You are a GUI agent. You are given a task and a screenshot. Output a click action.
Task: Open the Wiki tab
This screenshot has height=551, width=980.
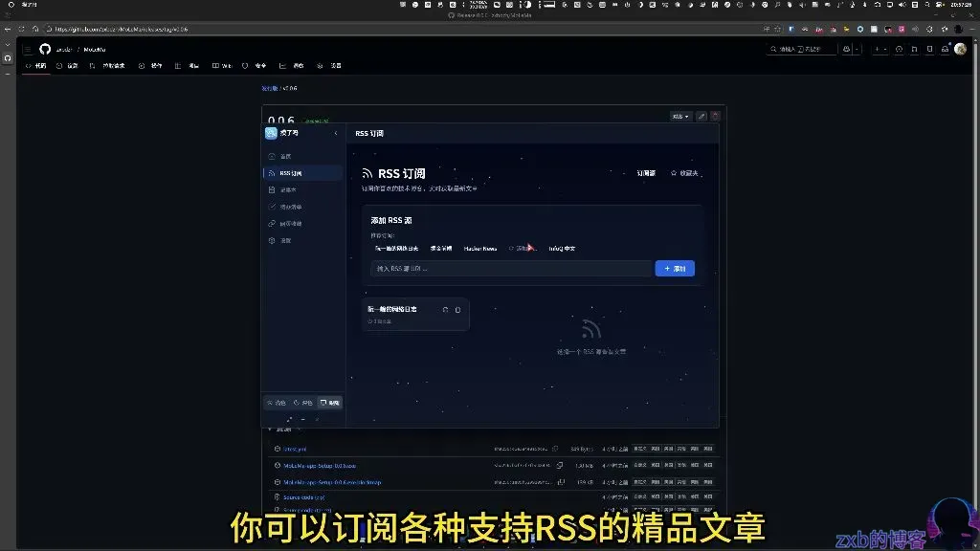pos(223,65)
